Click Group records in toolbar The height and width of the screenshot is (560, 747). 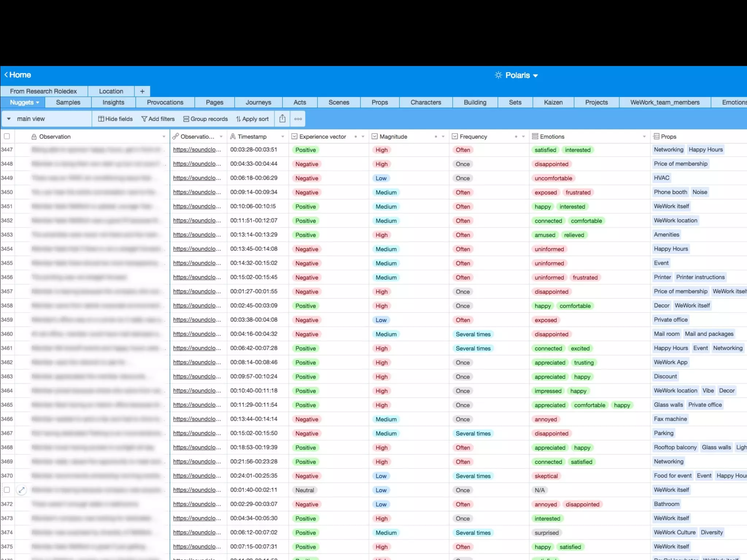point(205,119)
